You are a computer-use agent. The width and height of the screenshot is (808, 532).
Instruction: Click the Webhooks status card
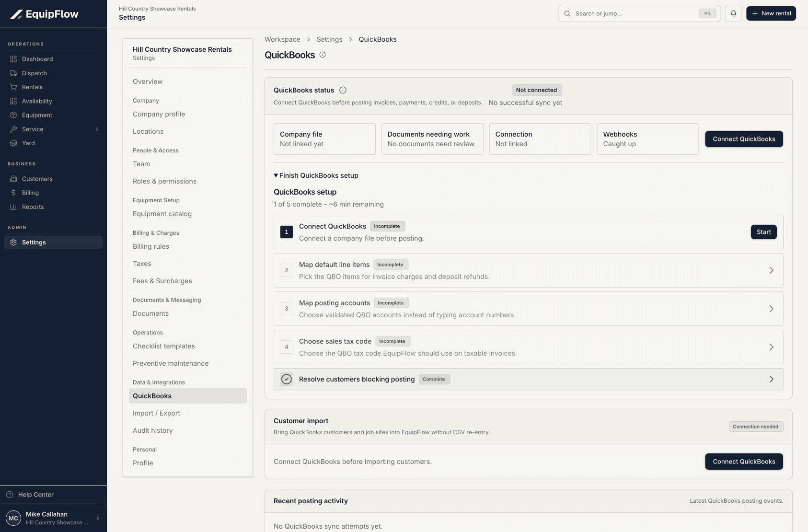pyautogui.click(x=647, y=139)
